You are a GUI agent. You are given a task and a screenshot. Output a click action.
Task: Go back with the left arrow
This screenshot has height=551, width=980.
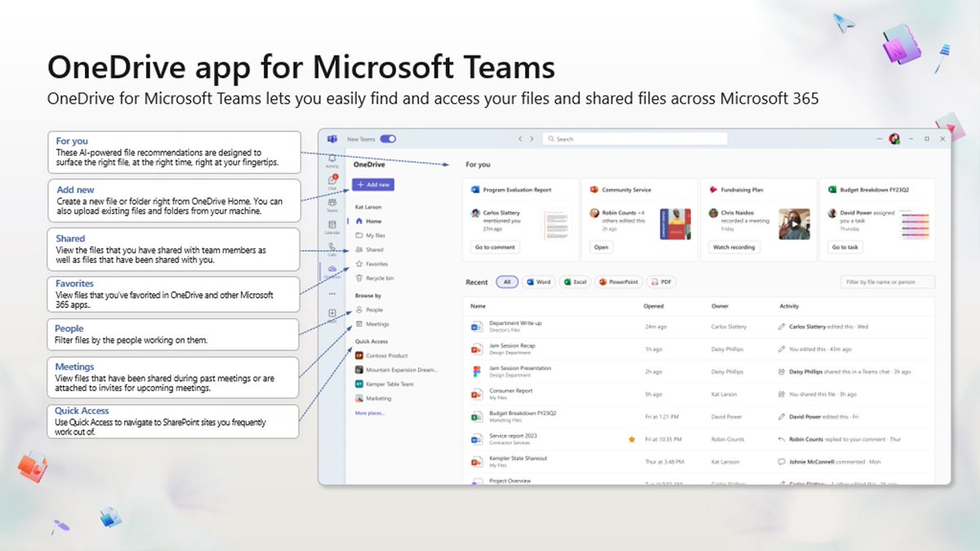pos(519,139)
